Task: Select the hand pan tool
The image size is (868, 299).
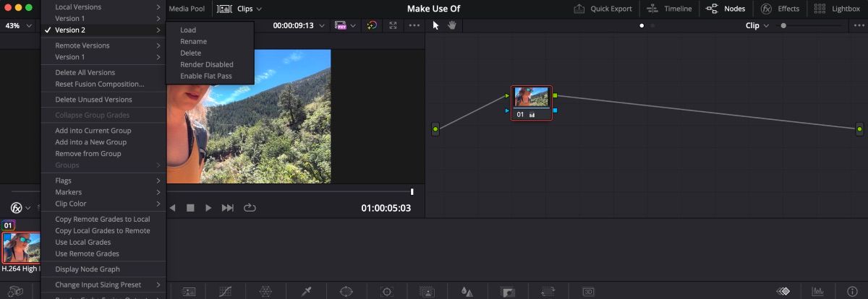Action: point(452,25)
